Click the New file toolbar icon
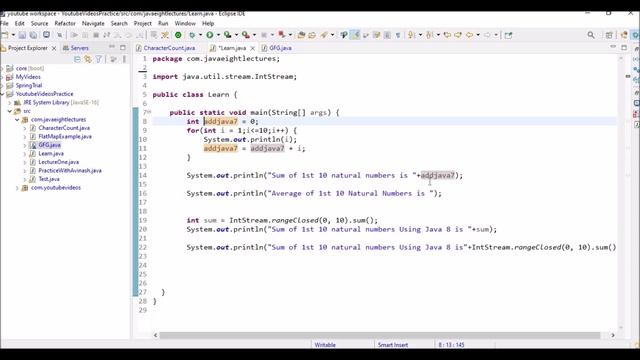Screen dimensions: 640x360 [4, 35]
